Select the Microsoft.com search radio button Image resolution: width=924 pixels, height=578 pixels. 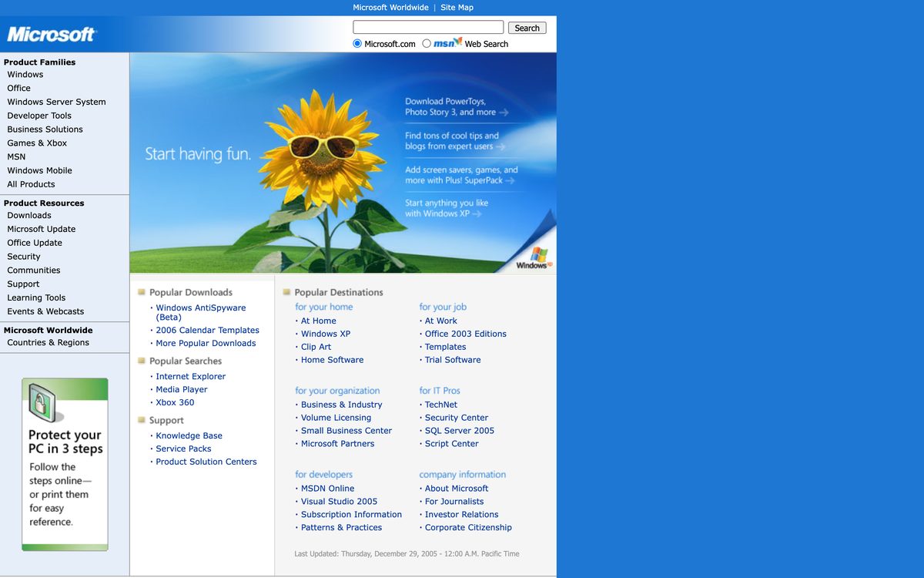[x=357, y=44]
